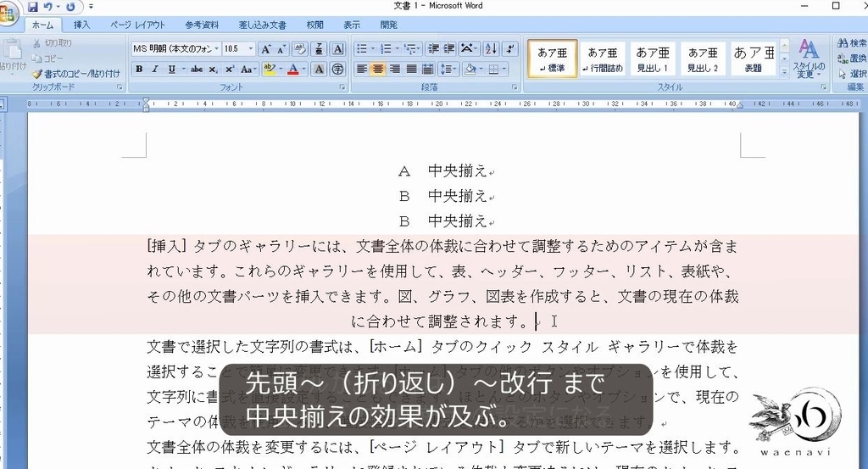Open the font size dropdown
The image size is (868, 469).
pos(251,49)
